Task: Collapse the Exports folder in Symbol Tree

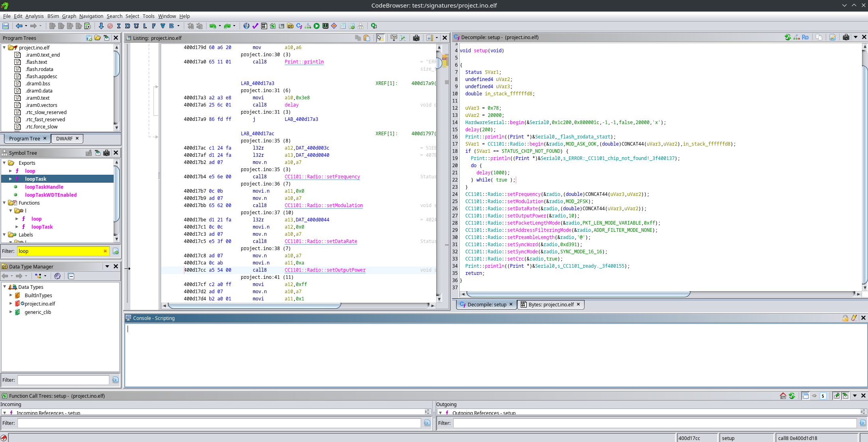Action: tap(4, 163)
